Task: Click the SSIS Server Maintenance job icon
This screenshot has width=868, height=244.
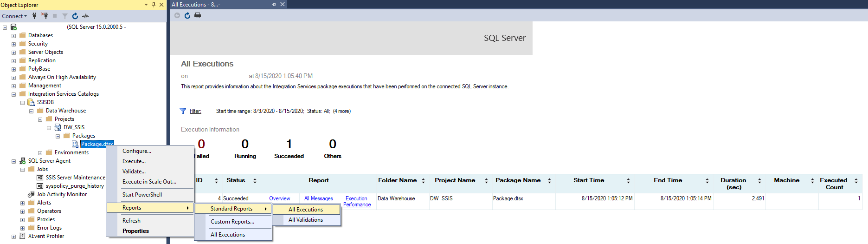Action: click(x=40, y=178)
